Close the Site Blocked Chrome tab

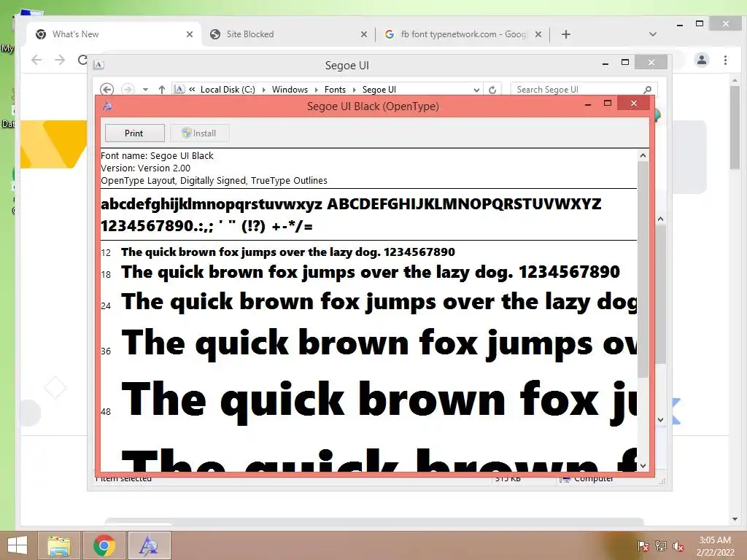coord(364,34)
